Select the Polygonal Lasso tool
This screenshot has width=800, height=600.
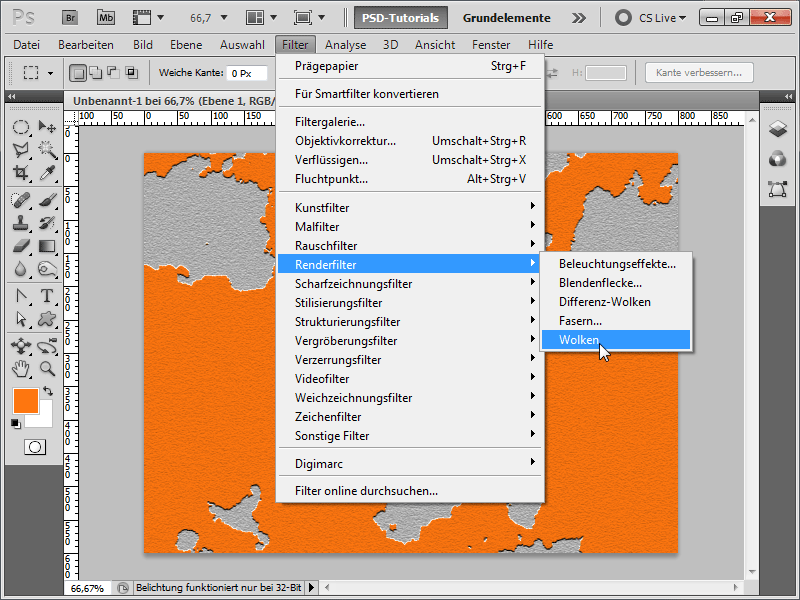pyautogui.click(x=20, y=149)
